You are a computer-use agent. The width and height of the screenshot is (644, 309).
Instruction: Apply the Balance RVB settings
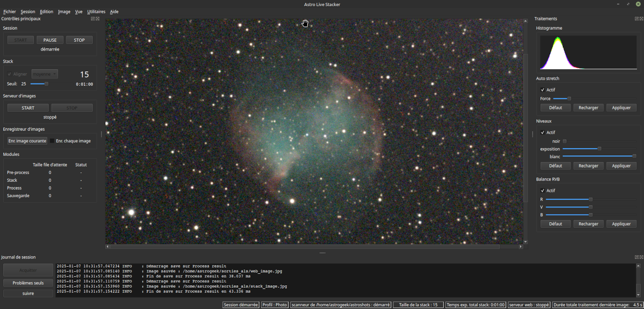click(x=621, y=224)
